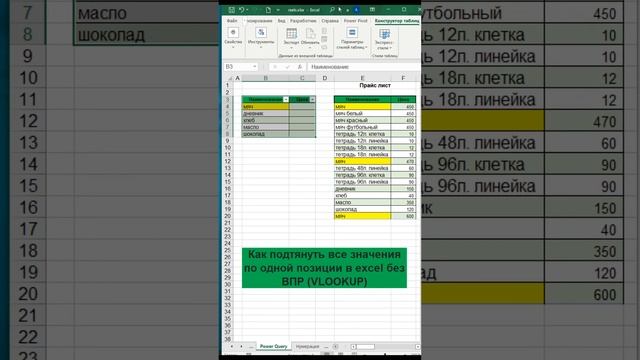The width and height of the screenshot is (640, 360).
Task: Click the Name Box showing B3
Action: 238,67
